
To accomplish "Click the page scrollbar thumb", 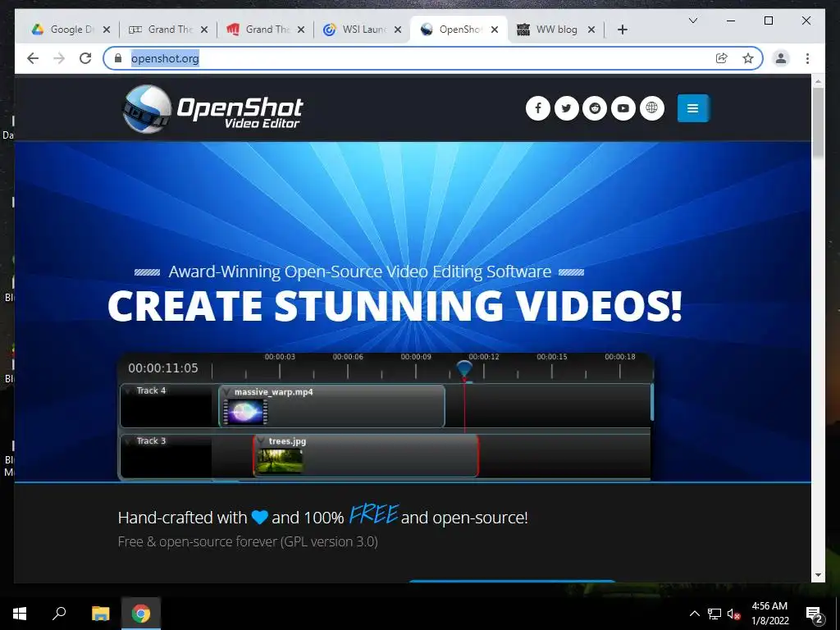I will (x=818, y=122).
